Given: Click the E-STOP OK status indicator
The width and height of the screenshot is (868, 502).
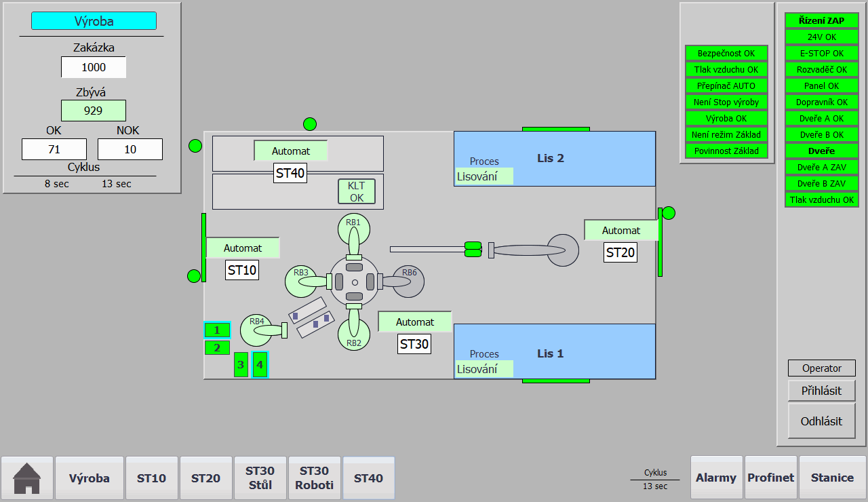Looking at the screenshot, I should (822, 53).
